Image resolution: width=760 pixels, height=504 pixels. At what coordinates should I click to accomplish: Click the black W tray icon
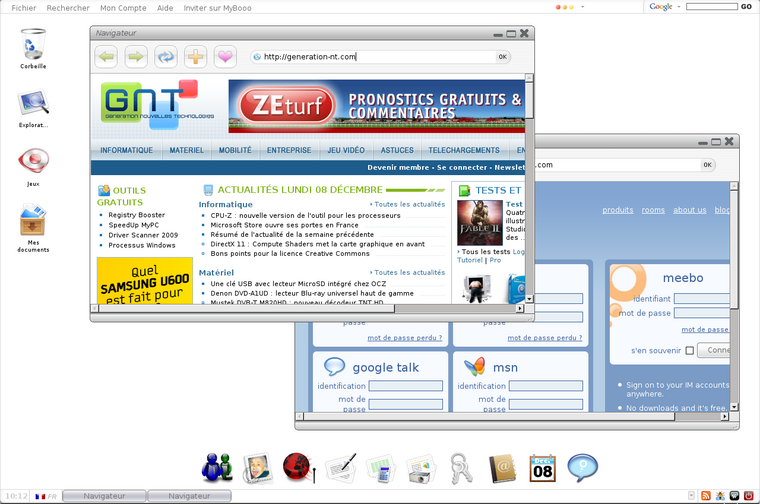pos(734,496)
